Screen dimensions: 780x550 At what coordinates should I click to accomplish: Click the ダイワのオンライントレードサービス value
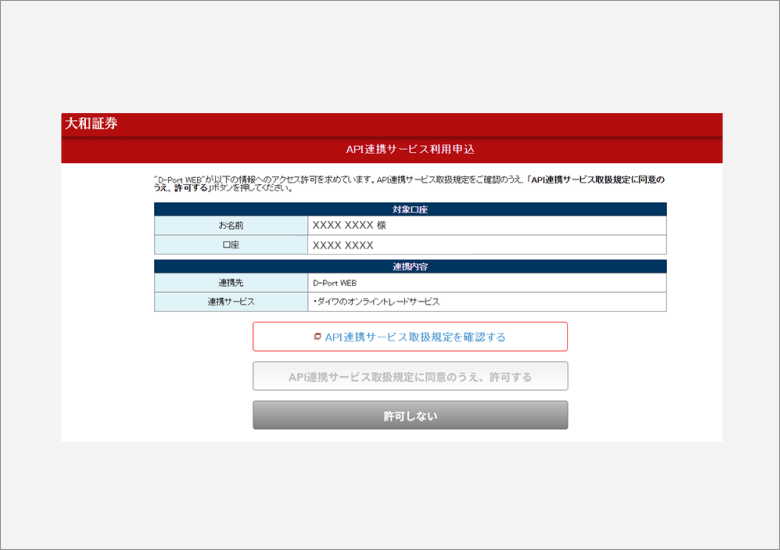click(x=376, y=302)
